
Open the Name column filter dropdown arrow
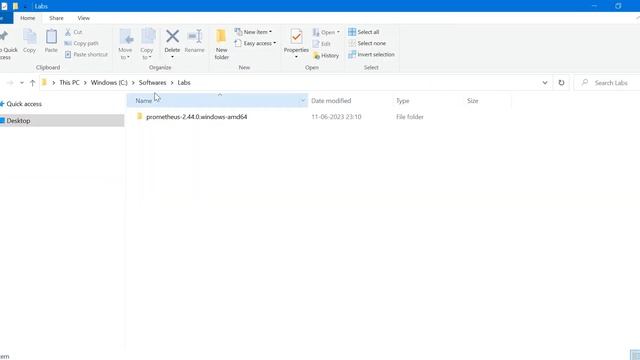click(x=303, y=100)
